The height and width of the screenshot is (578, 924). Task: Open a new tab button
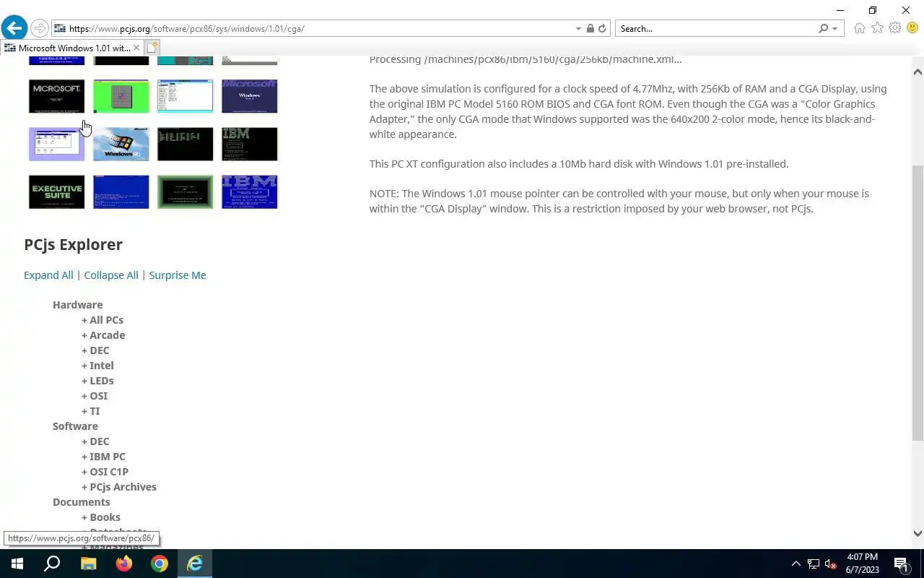[152, 48]
